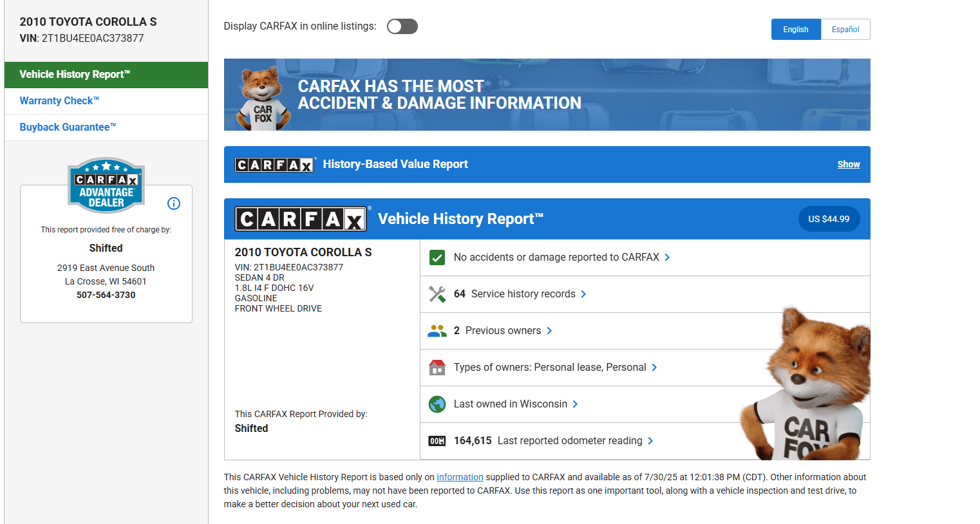This screenshot has width=980, height=524.
Task: Select the SEDAN 4 DR text
Action: pos(259,277)
